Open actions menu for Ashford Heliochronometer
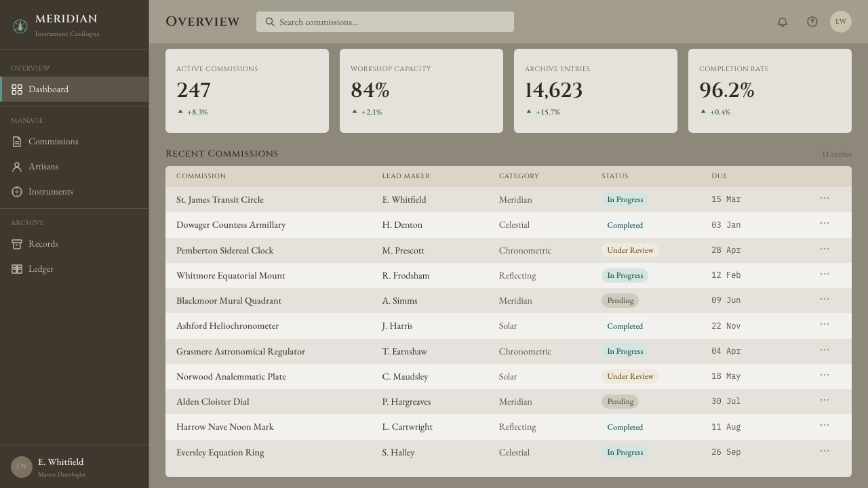 pos(825,324)
